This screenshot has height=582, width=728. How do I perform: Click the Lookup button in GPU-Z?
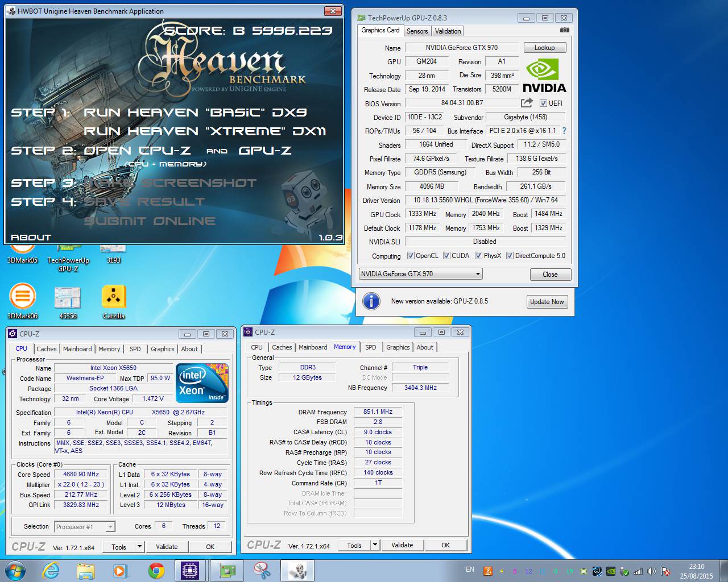point(544,48)
